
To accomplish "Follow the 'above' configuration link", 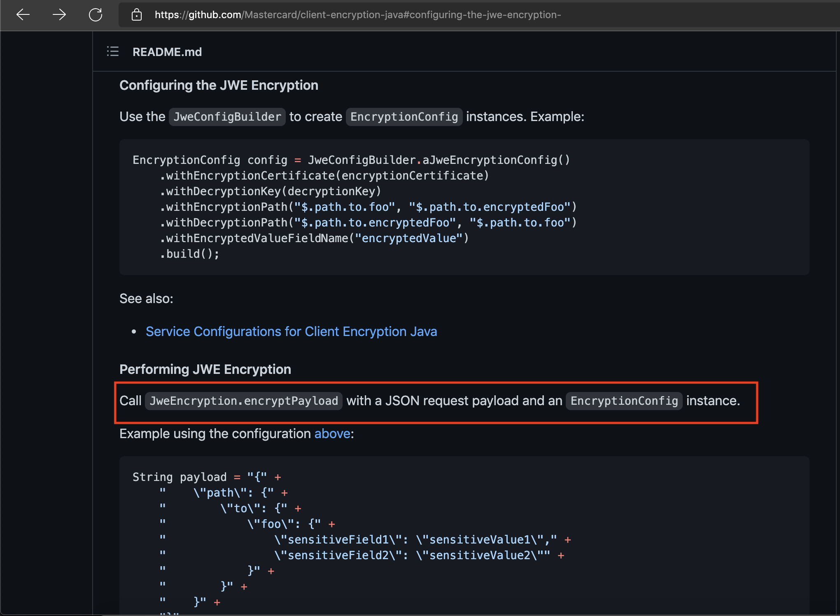I will click(x=332, y=434).
